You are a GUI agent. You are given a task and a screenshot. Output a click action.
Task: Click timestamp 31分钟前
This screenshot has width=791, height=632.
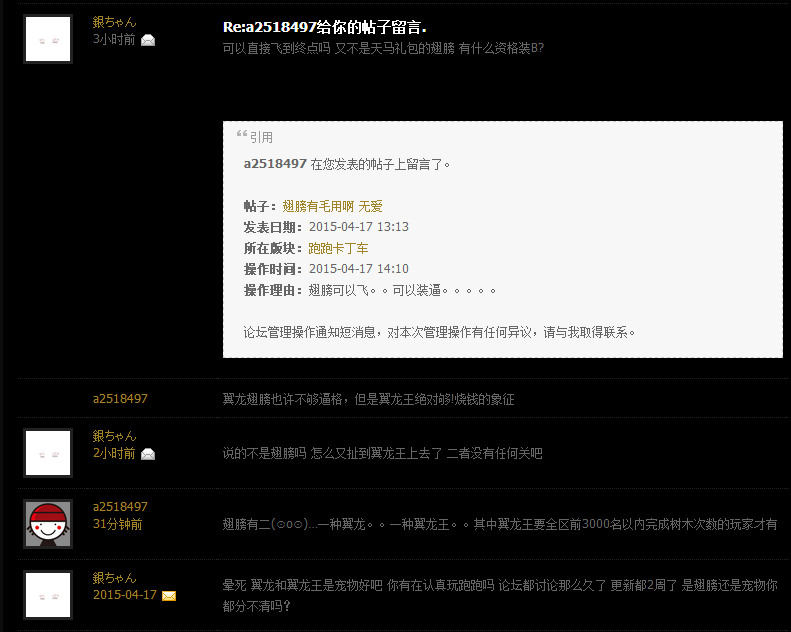click(x=118, y=525)
